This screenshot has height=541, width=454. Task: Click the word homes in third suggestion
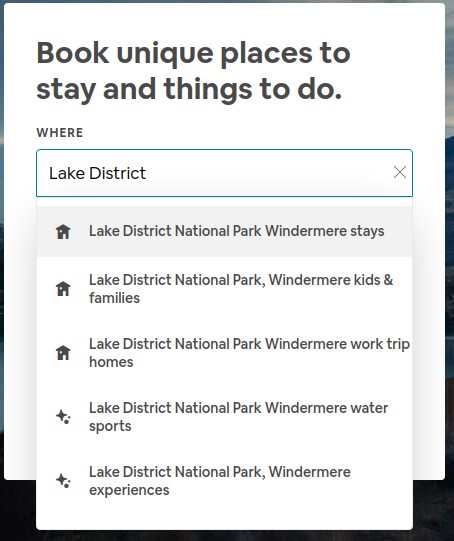point(111,362)
